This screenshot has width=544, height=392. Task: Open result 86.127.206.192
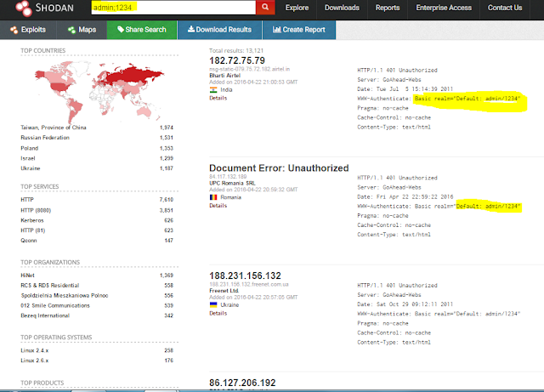pyautogui.click(x=242, y=383)
